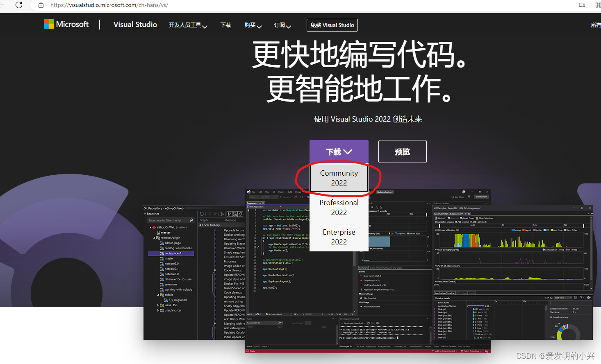Open the Visual Studio brand link
This screenshot has height=364, width=601.
135,25
